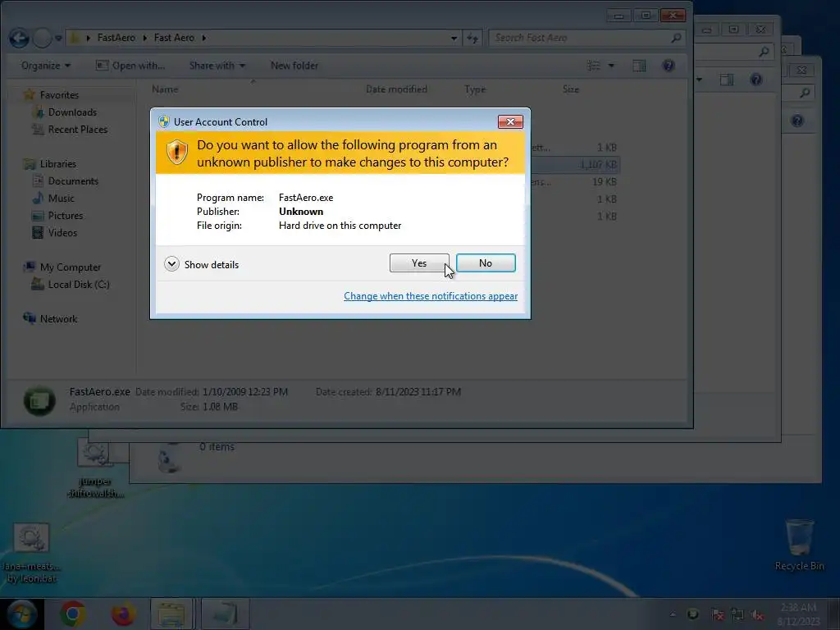The image size is (840, 630).
Task: Open recent locations dropdown beside nav arrows
Action: (x=58, y=38)
